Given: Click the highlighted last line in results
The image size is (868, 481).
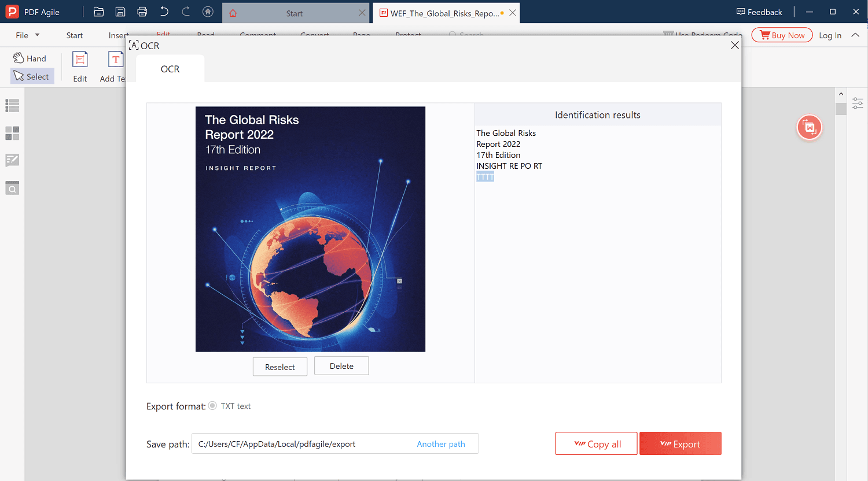Looking at the screenshot, I should (x=485, y=177).
